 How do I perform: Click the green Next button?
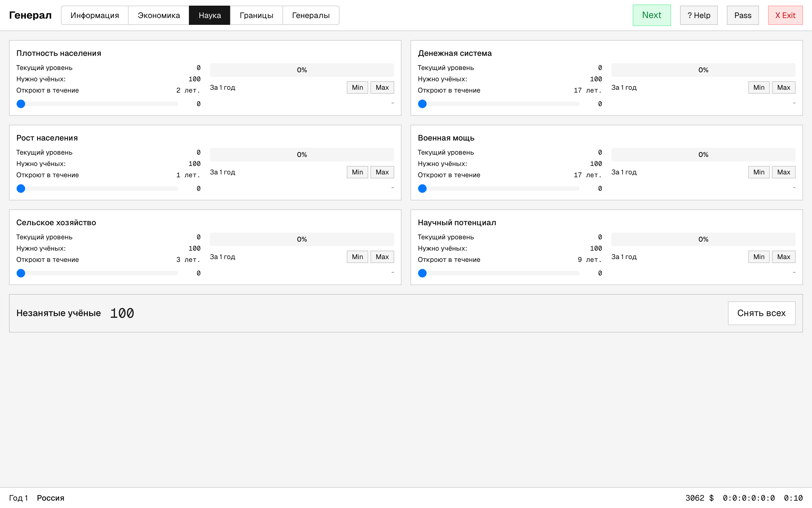pos(652,15)
